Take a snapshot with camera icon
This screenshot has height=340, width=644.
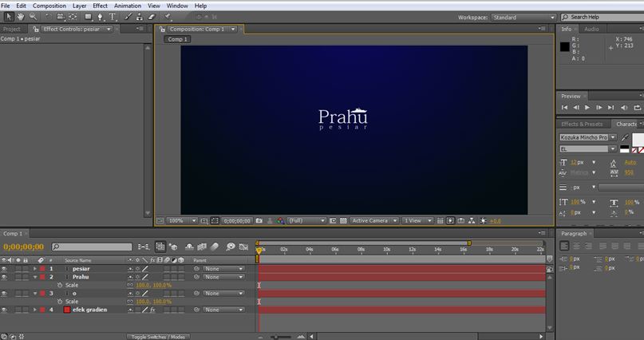(259, 220)
